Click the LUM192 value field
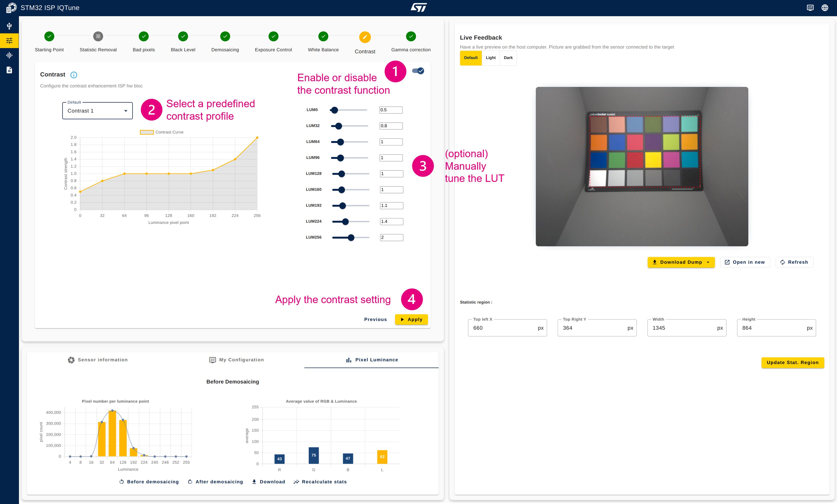 pos(391,206)
